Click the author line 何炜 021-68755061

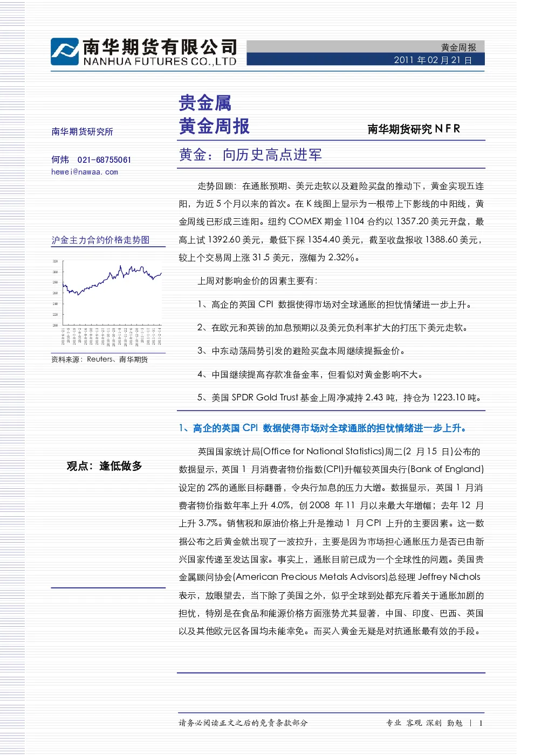pyautogui.click(x=91, y=159)
